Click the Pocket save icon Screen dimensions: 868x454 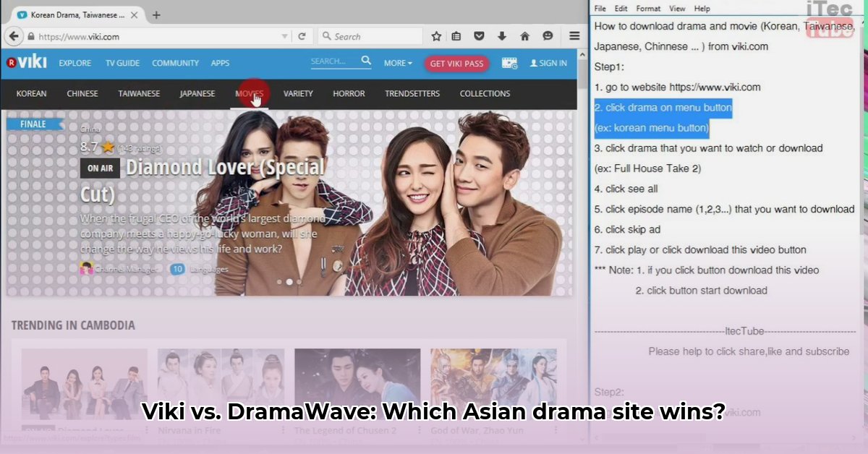coord(478,35)
